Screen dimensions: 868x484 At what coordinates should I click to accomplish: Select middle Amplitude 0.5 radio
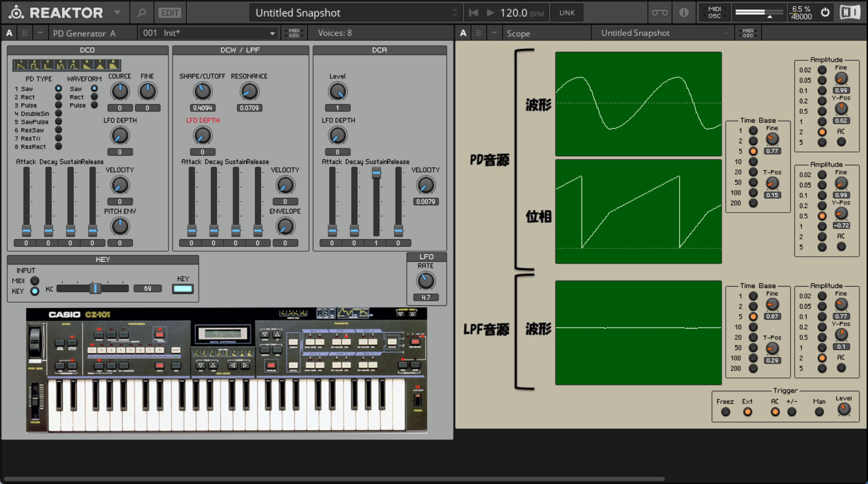[822, 216]
